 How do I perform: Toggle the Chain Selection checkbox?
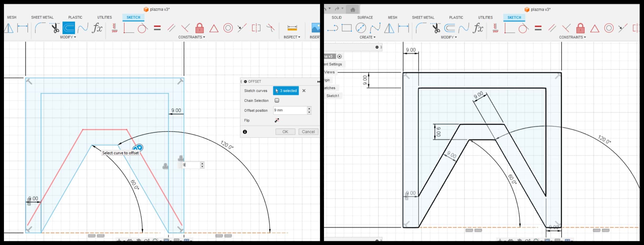(277, 100)
